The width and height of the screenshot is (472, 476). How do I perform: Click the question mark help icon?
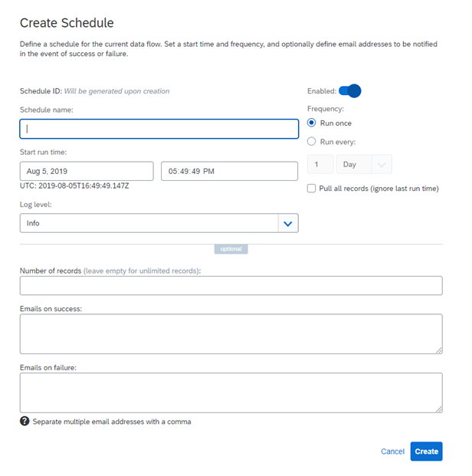click(25, 421)
